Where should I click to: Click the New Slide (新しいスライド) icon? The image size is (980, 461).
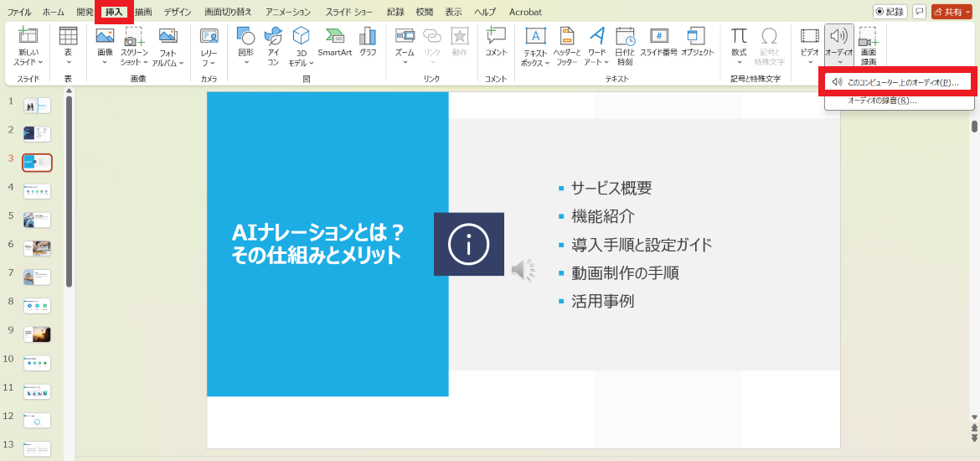tap(28, 36)
